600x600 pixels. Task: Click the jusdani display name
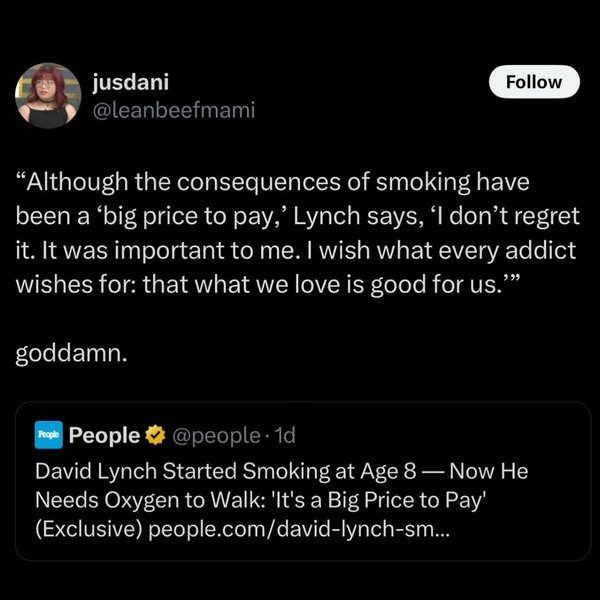click(122, 81)
